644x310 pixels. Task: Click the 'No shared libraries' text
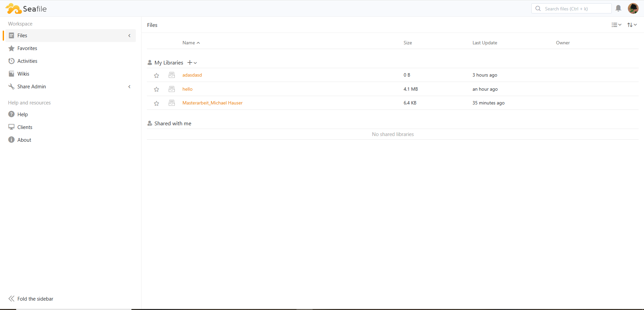click(x=393, y=134)
